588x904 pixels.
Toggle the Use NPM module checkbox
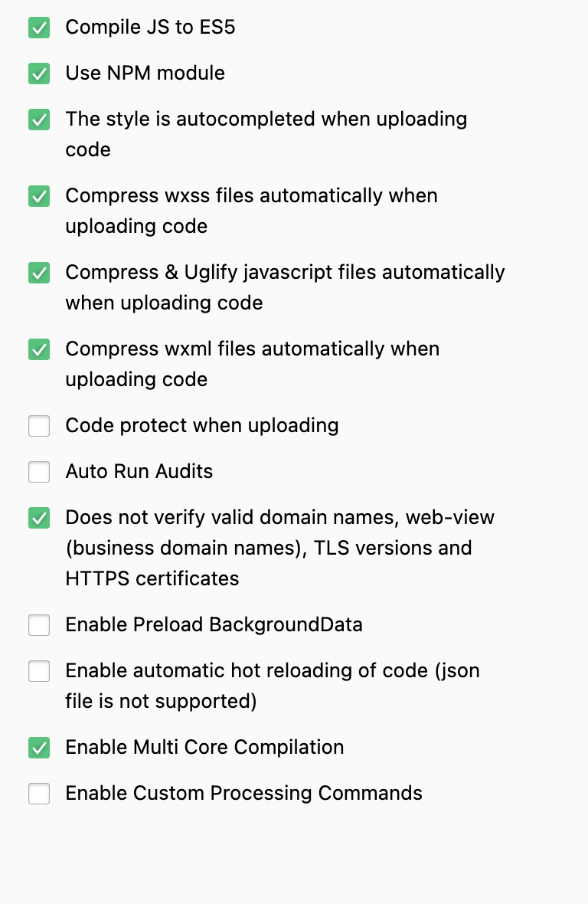39,74
